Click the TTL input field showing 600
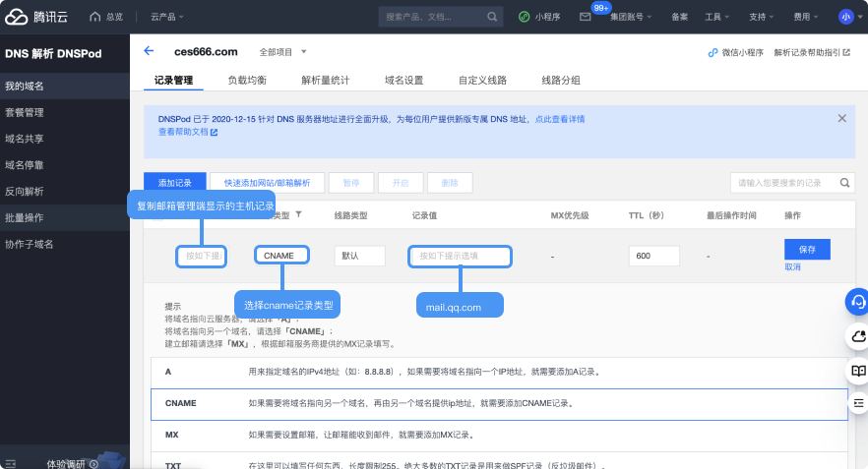This screenshot has width=868, height=469. pos(654,255)
